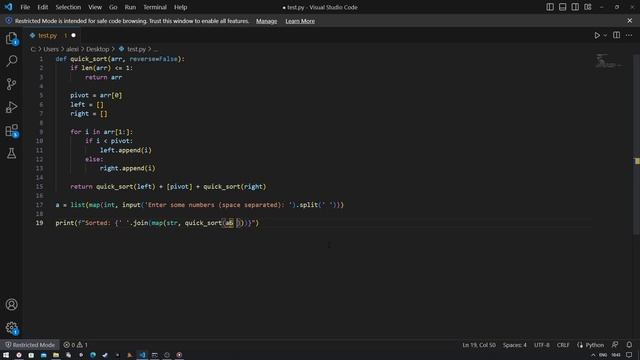Click the VS Code taskbar icon
This screenshot has width=640, height=360.
click(x=142, y=355)
